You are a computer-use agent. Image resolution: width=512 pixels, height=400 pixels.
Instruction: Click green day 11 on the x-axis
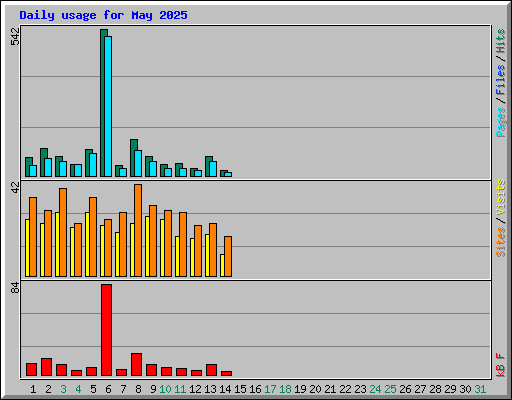(180, 389)
